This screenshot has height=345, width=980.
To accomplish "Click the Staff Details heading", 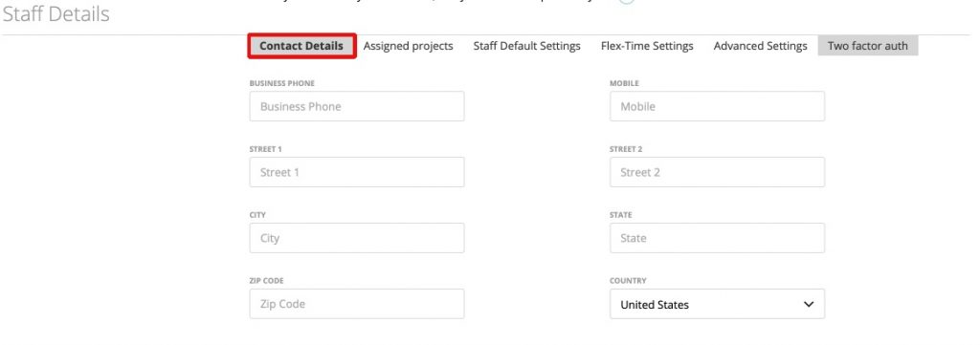I will 56,13.
